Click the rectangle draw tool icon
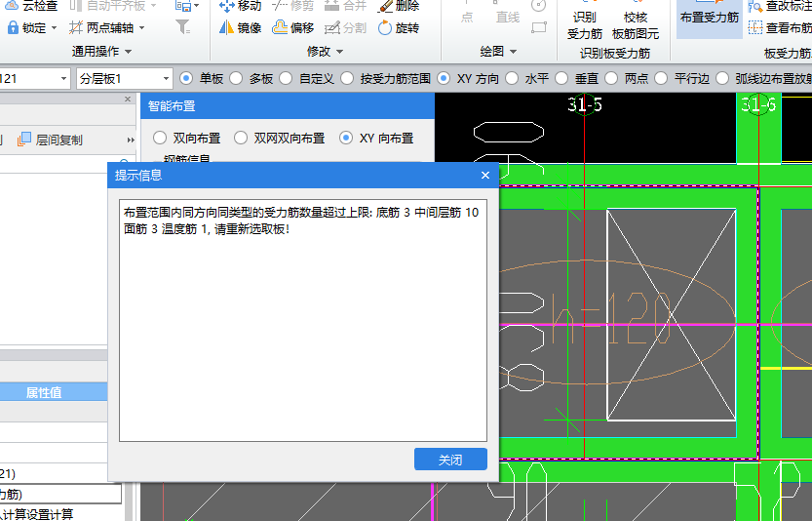The height and width of the screenshot is (521, 812). click(x=539, y=27)
